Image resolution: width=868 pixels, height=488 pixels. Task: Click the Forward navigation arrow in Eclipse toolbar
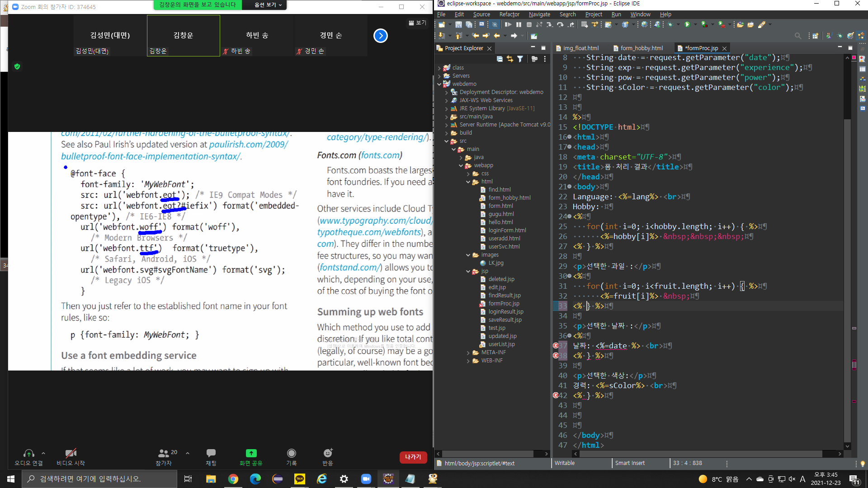pos(514,36)
